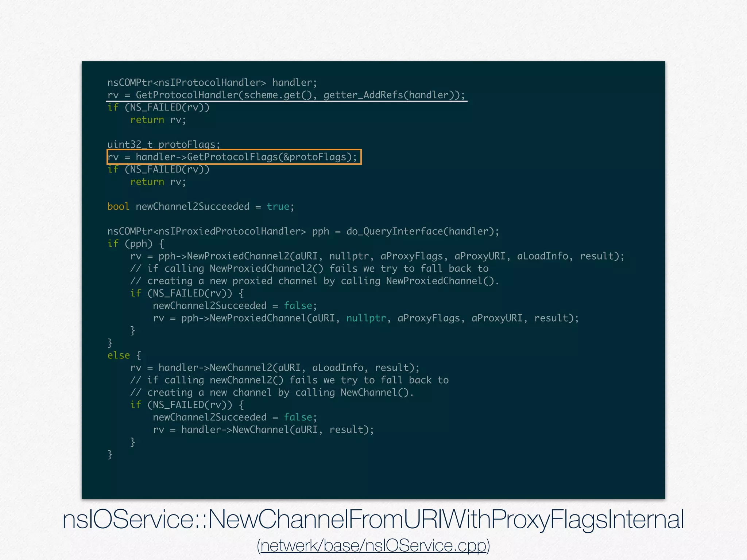
Task: Click the 'uint32_t protoFlags;' declaration line
Action: pyautogui.click(x=164, y=144)
